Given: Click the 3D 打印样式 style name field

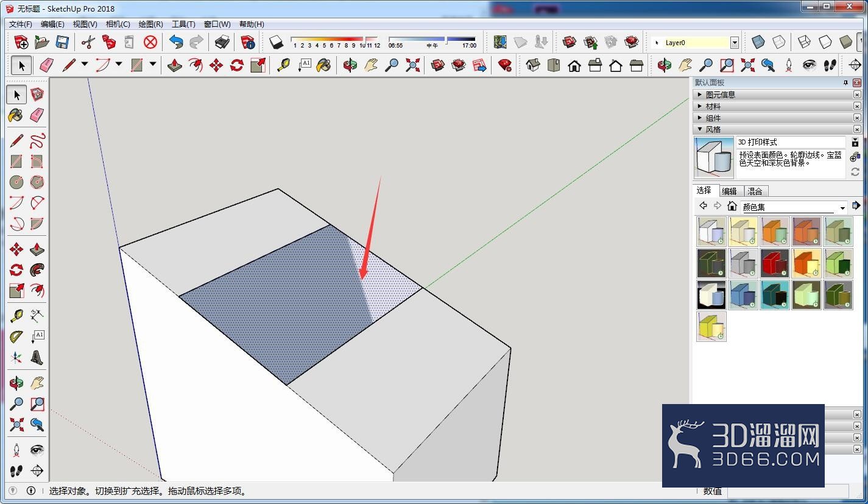Looking at the screenshot, I should click(791, 142).
